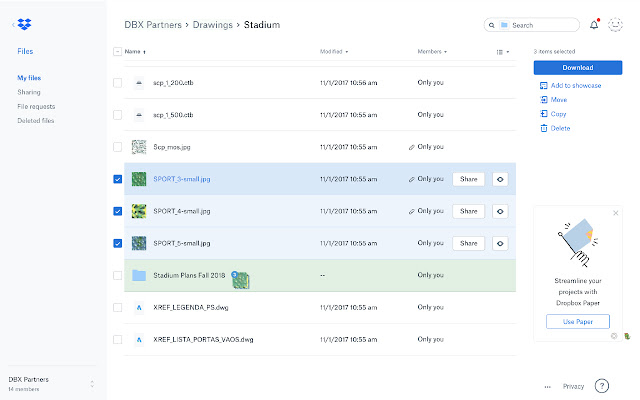The width and height of the screenshot is (640, 400).
Task: Click the blue Download button
Action: (578, 68)
